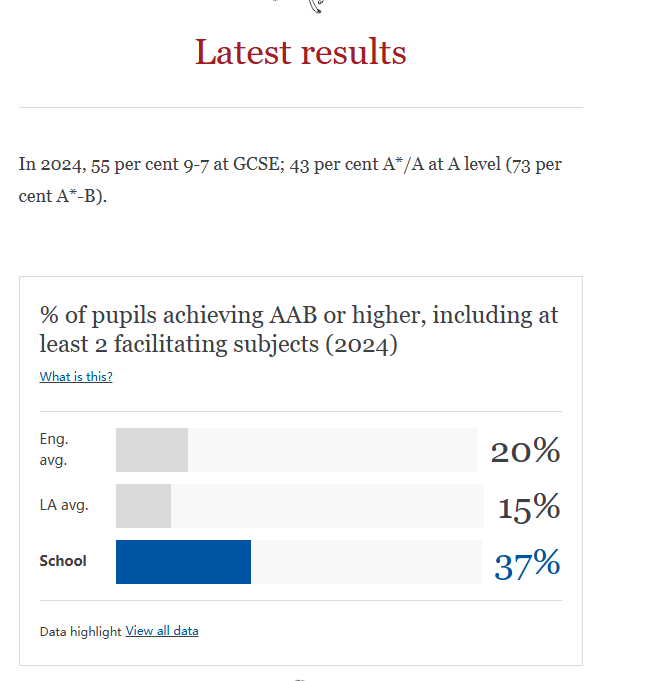Screen dimensions: 656x681
Task: Open the "What is this?" link
Action: coord(76,377)
